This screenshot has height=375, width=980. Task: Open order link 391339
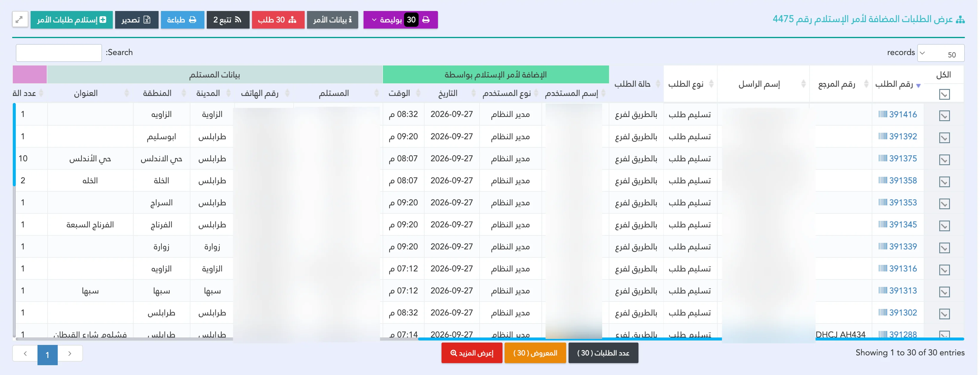pyautogui.click(x=903, y=247)
